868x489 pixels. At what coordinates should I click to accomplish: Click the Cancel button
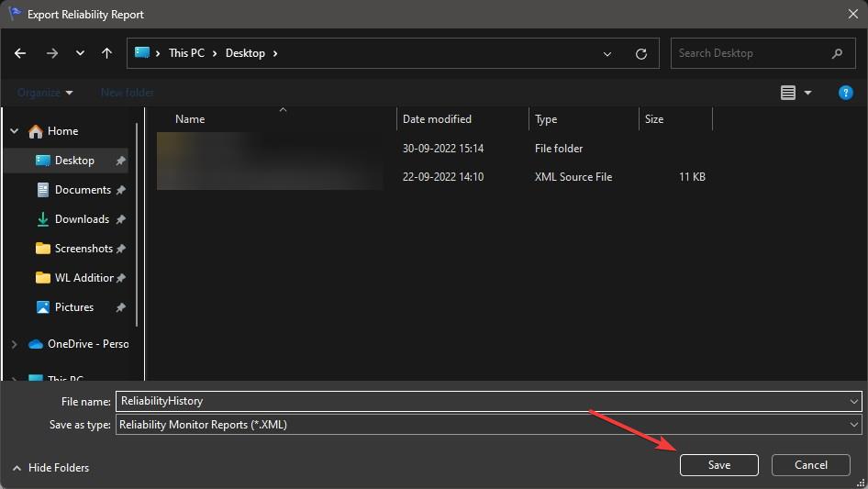tap(811, 465)
